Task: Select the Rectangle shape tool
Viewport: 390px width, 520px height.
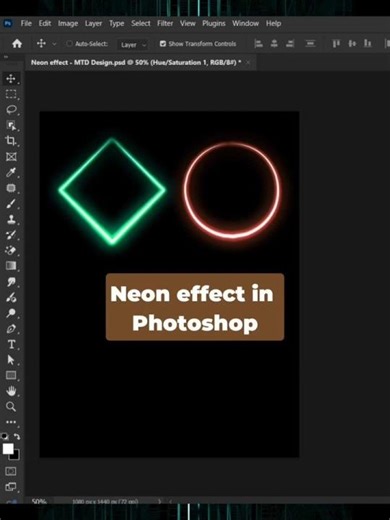Action: tap(11, 375)
